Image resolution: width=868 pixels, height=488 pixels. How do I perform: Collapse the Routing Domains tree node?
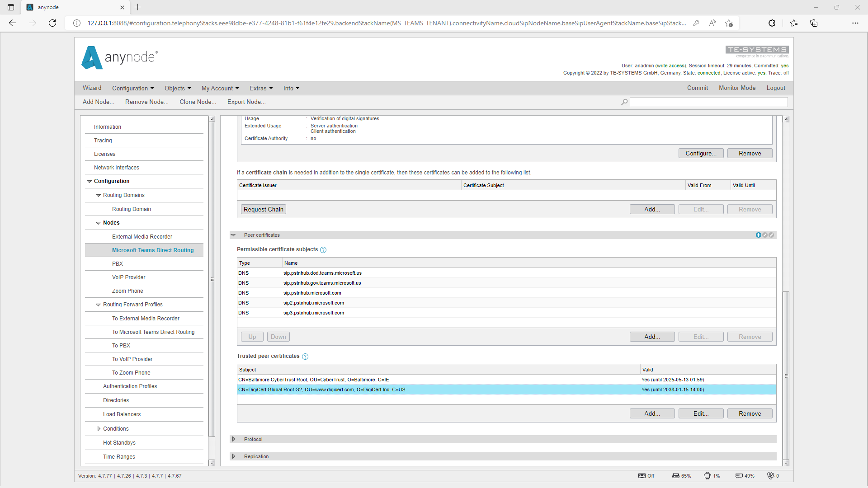pyautogui.click(x=98, y=196)
